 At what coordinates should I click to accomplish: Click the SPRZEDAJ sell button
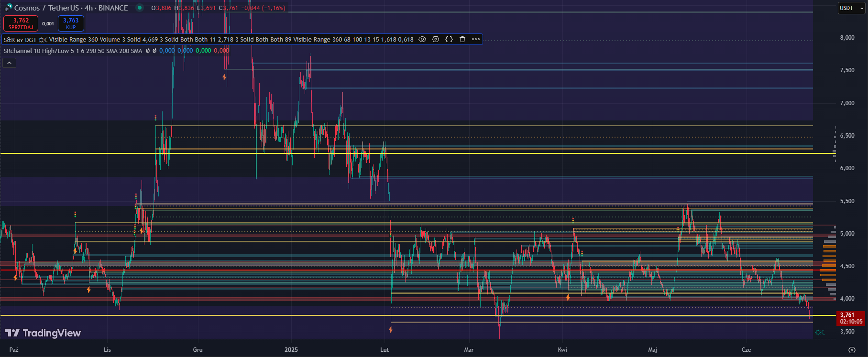[21, 23]
